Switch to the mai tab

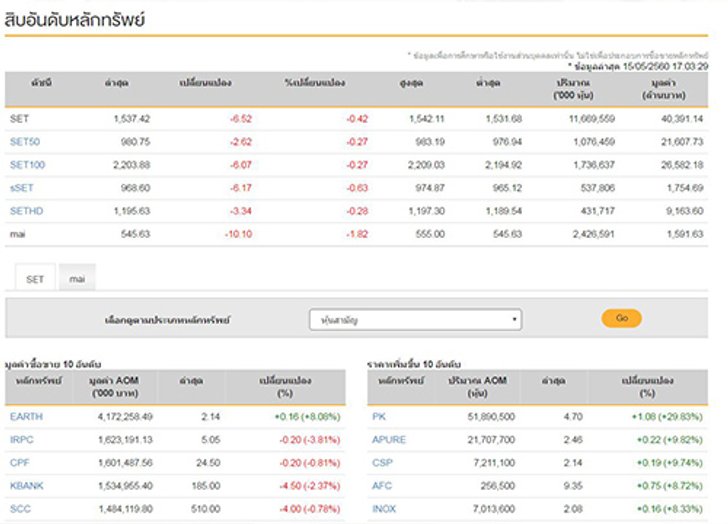pyautogui.click(x=77, y=278)
